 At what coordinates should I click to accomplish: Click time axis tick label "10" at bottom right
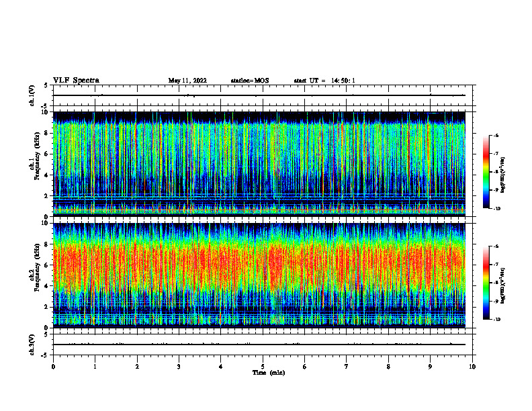pos(472,367)
